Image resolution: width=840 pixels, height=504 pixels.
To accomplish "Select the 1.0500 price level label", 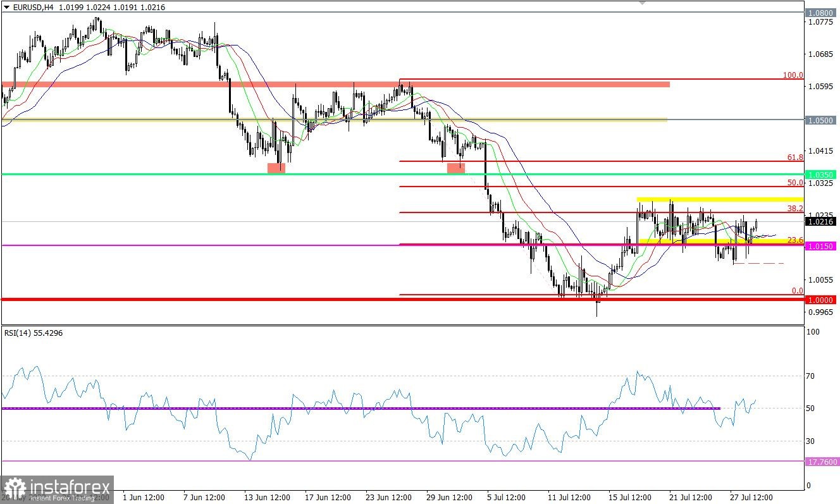I will pos(822,120).
